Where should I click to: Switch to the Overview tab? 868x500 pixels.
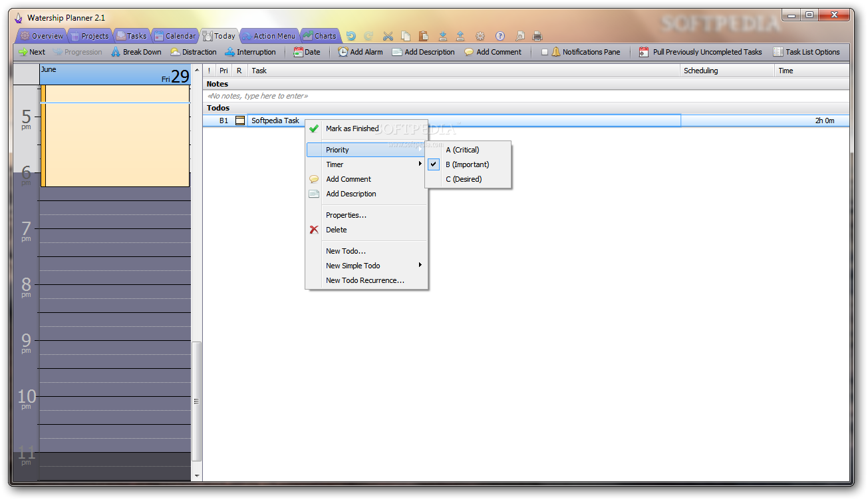[42, 36]
